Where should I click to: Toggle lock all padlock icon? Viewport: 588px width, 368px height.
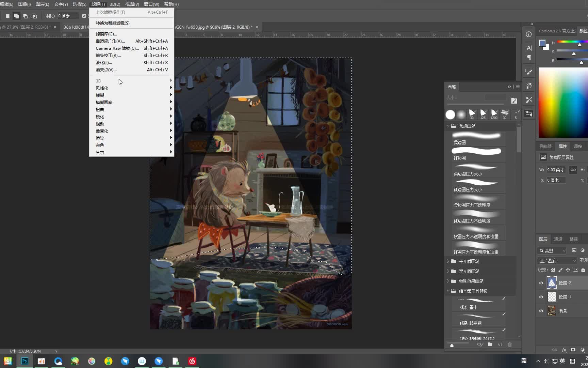click(583, 270)
